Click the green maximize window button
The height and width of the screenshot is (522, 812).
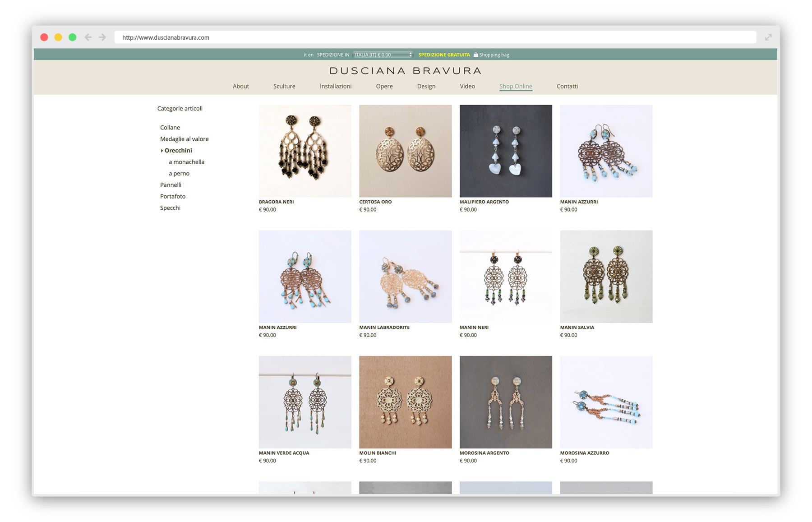[x=72, y=37]
